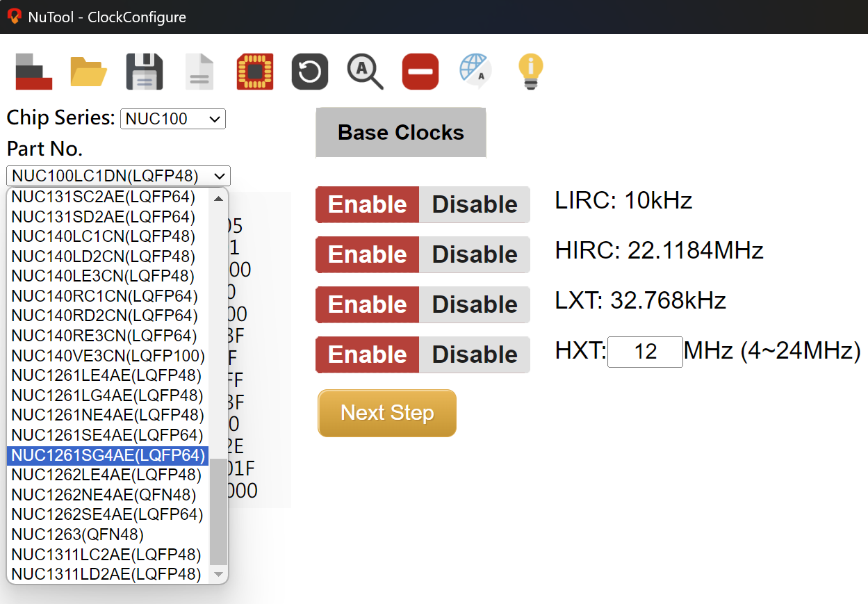This screenshot has width=868, height=604.
Task: Choose NUC1262LE4AE(LQFP48) part
Action: 108,475
